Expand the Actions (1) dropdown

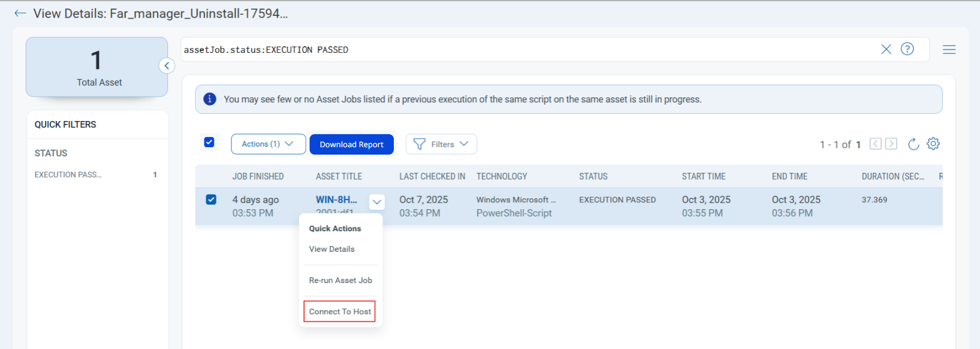(268, 144)
